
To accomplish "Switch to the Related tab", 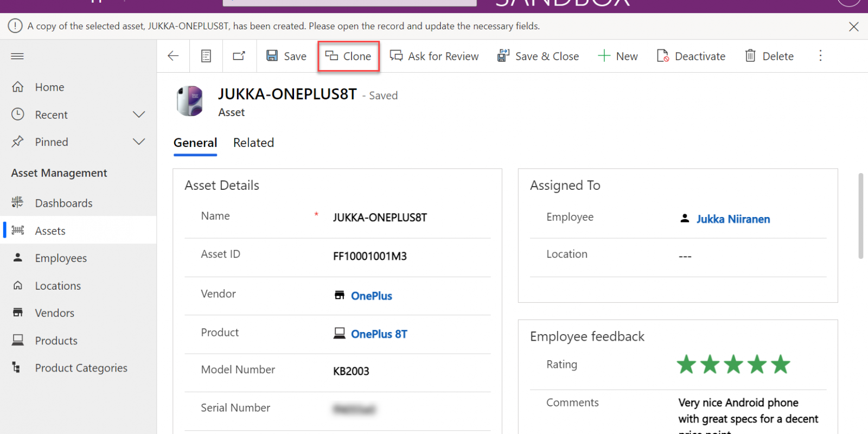I will pyautogui.click(x=253, y=143).
